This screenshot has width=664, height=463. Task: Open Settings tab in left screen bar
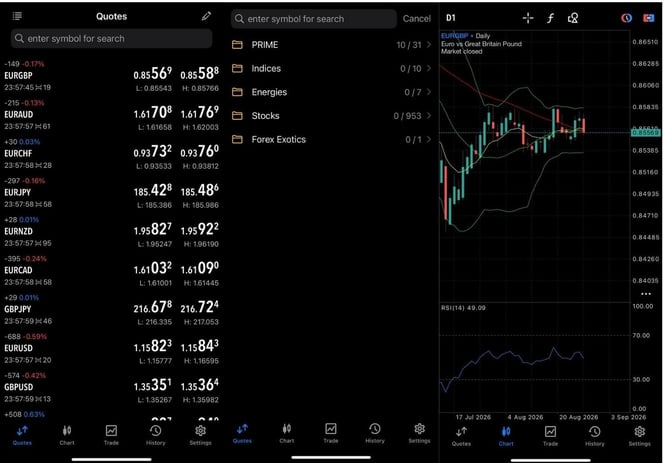200,435
